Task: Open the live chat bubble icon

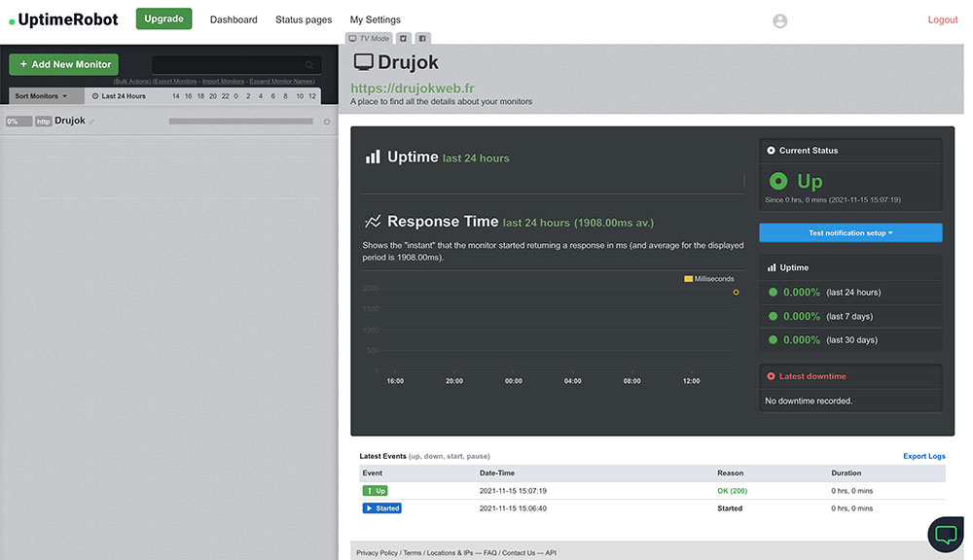Action: coord(946,535)
